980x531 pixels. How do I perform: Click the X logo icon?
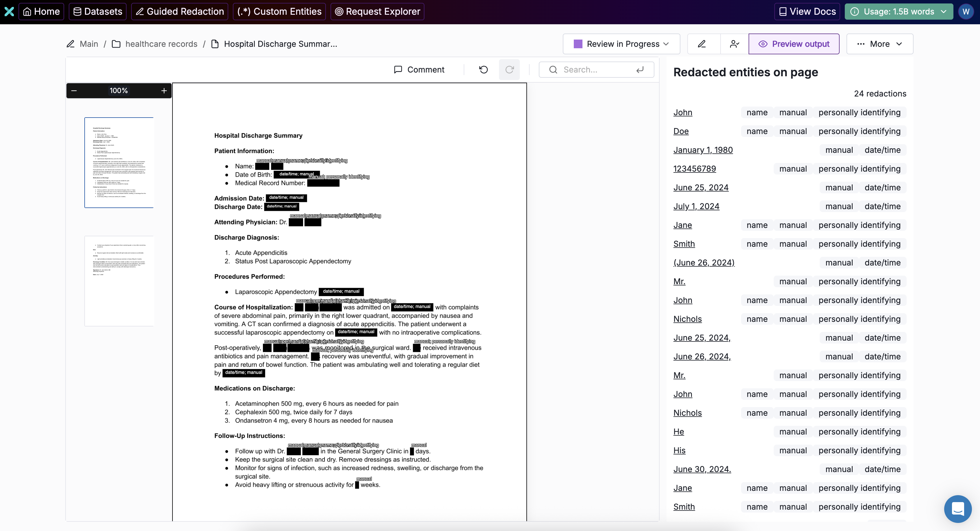[9, 11]
